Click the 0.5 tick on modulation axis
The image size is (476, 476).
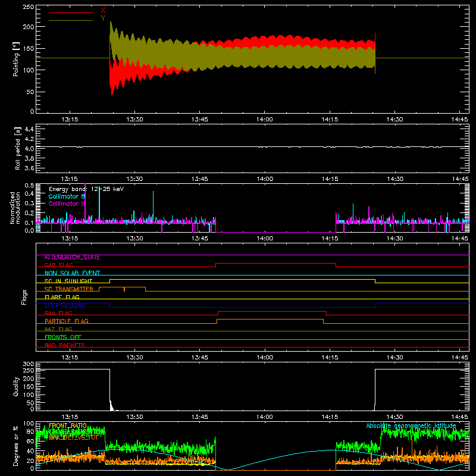point(29,186)
